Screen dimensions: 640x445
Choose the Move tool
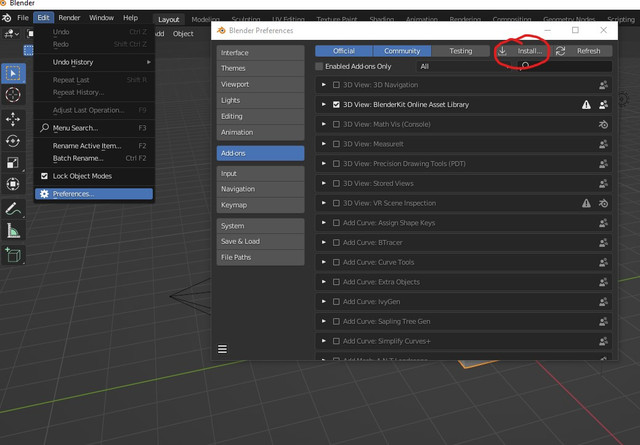click(x=13, y=119)
